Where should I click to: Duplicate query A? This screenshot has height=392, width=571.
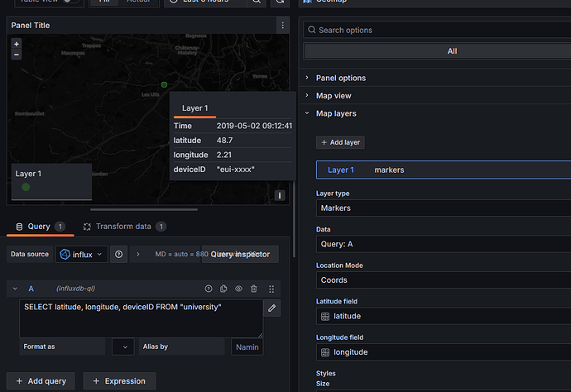[x=223, y=289]
